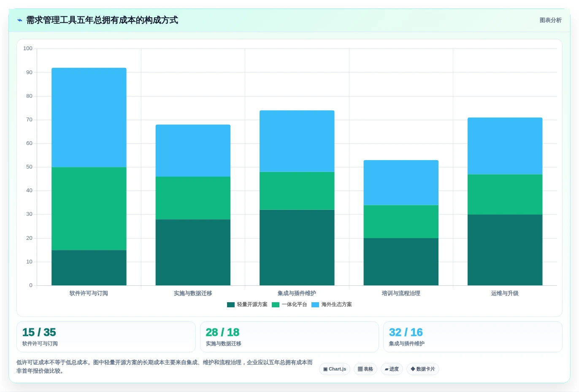Click blue segment of 运维与升级 bar

click(x=505, y=146)
